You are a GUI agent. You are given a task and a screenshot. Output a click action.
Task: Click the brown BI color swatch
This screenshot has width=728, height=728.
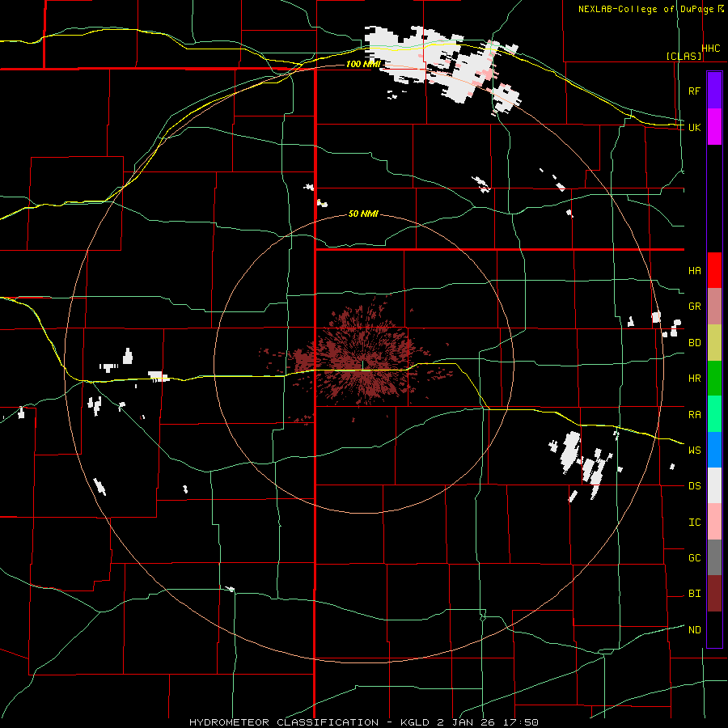[714, 594]
